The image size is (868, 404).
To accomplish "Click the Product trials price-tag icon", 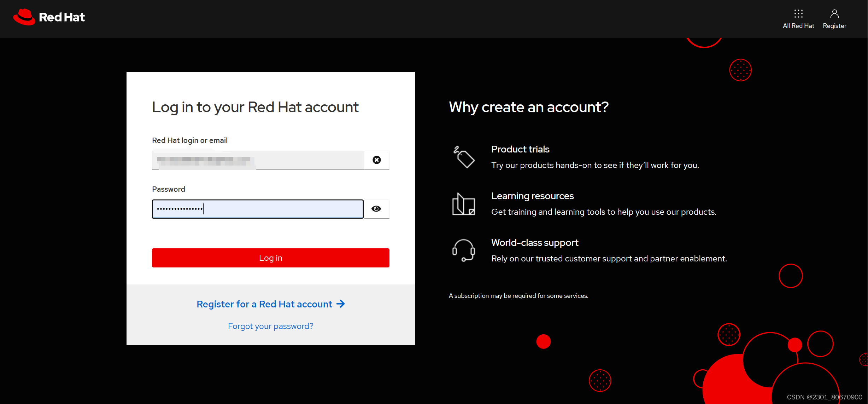I will pos(464,157).
